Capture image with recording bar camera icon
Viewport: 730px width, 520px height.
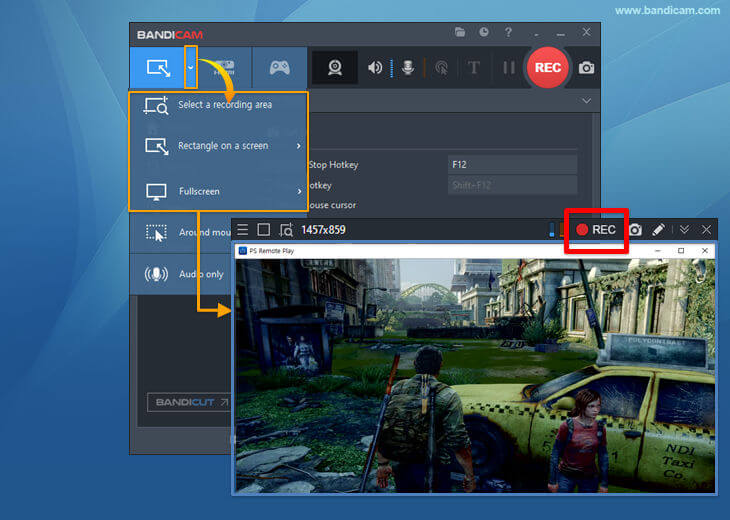pyautogui.click(x=635, y=230)
